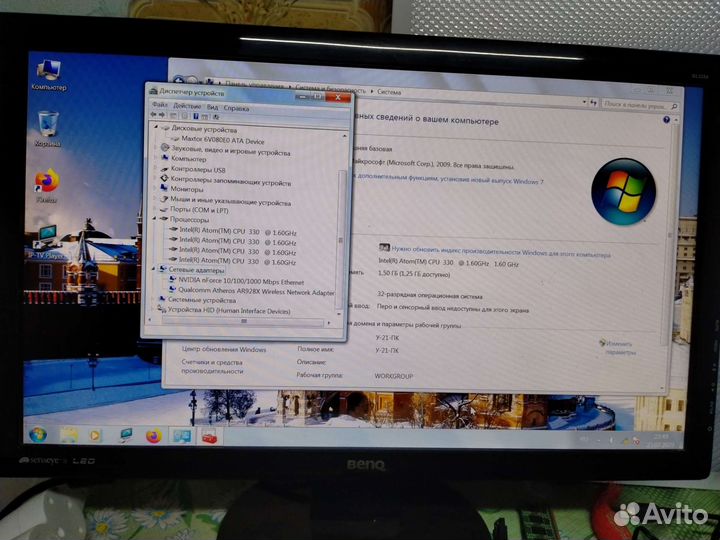Click Forward arrow in Device Manager toolbar

[162, 115]
